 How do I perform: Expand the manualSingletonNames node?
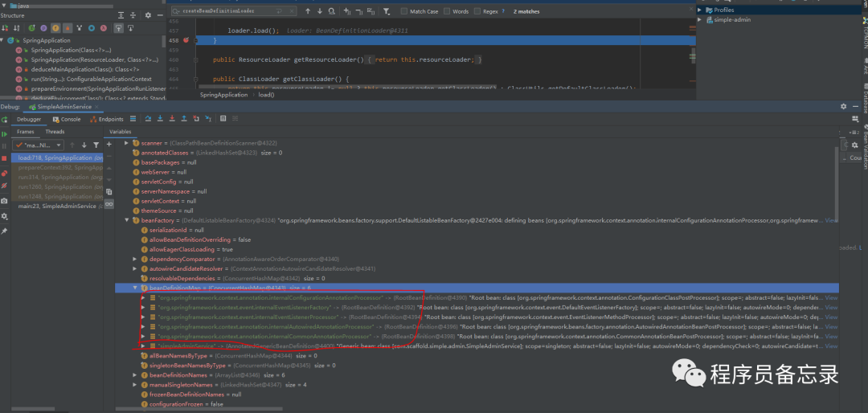coord(135,385)
